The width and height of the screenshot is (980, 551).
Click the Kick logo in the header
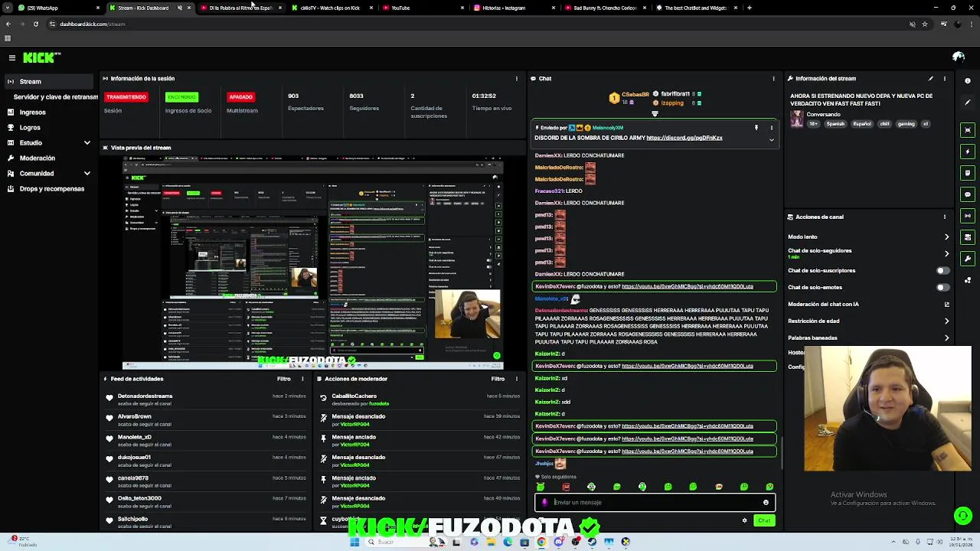[41, 57]
